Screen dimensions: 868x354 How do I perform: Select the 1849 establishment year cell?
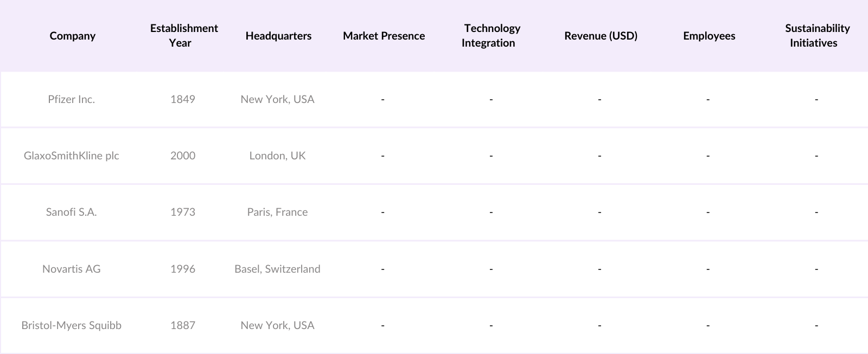pos(183,99)
